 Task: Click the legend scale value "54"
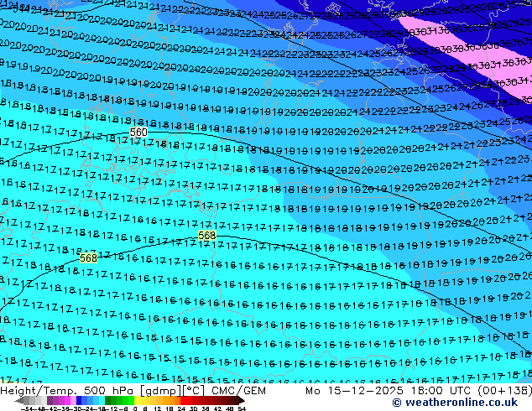click(241, 408)
